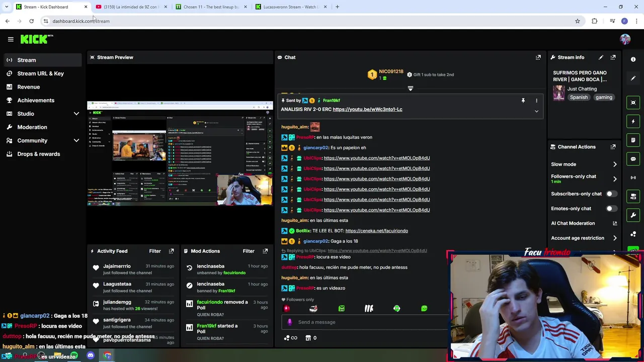Expand the leaderboard arrow below NIC091218
The image size is (644, 362).
[x=411, y=88]
